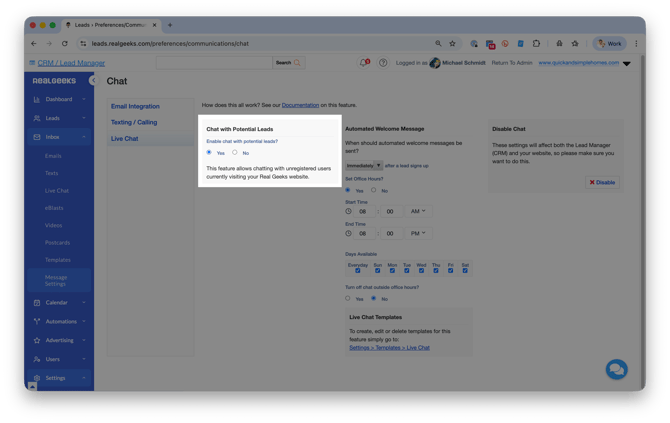
Task: Uncheck the Sat availability checkbox
Action: click(x=465, y=270)
